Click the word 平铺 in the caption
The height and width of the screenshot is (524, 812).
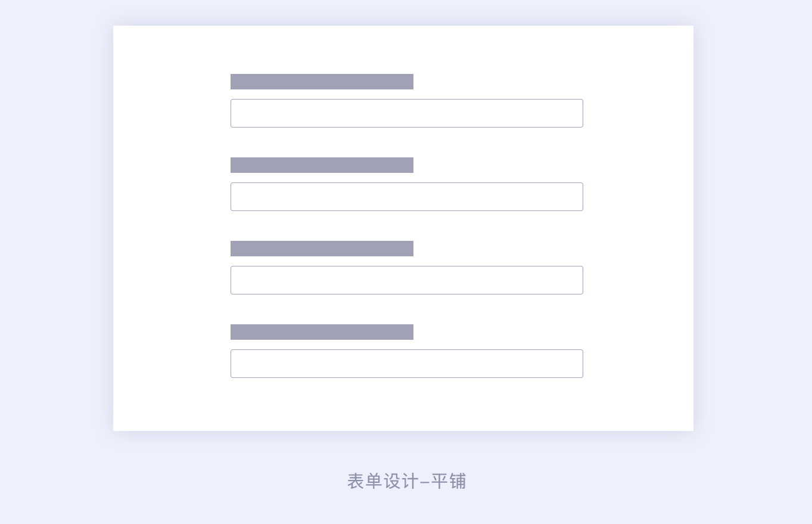pyautogui.click(x=449, y=481)
